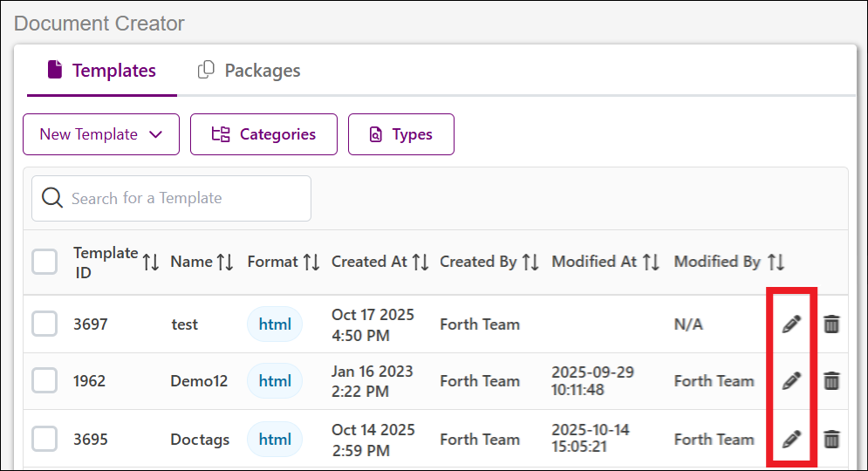The image size is (868, 471).
Task: Edit the Demo12 template via pencil icon
Action: (x=791, y=381)
